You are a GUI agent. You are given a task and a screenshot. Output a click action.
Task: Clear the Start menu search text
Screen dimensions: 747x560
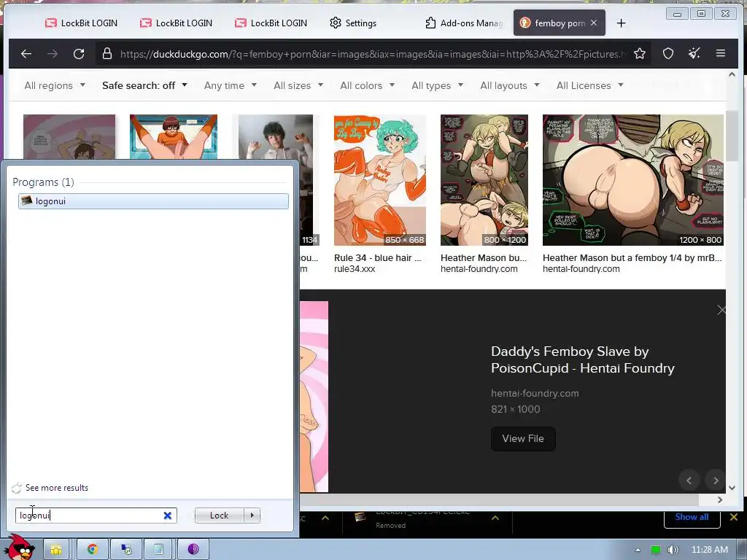coord(168,516)
